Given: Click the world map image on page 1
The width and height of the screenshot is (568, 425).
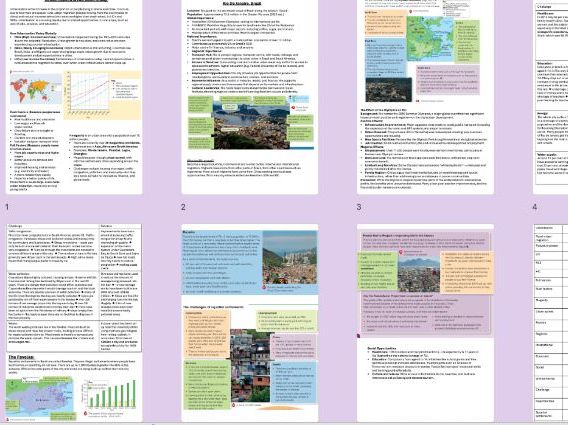Looking at the screenshot, I should (x=36, y=88).
